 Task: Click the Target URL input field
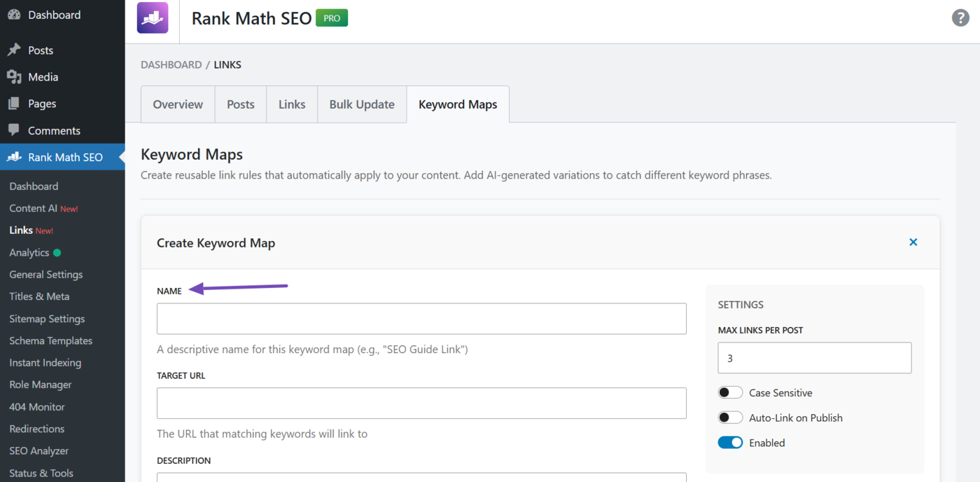pyautogui.click(x=421, y=403)
